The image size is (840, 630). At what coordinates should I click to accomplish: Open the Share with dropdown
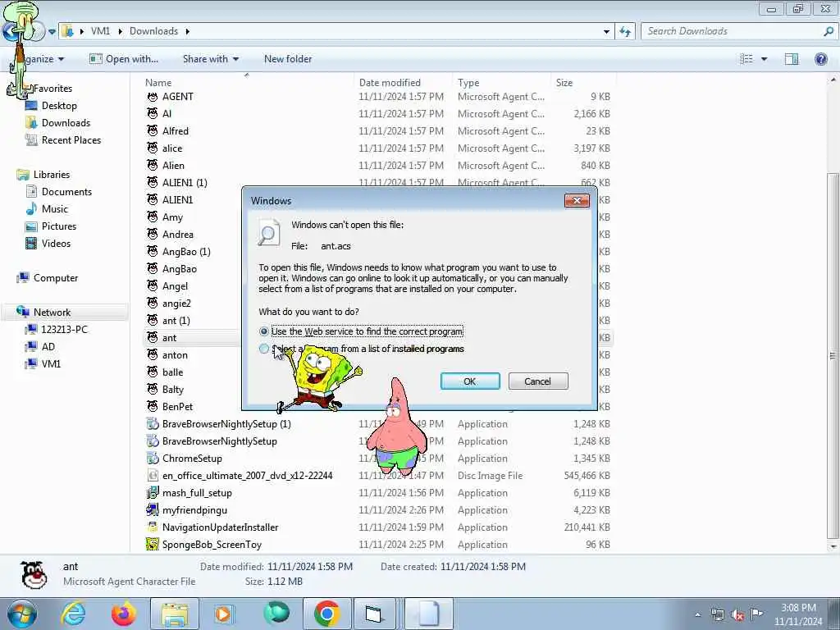[x=211, y=59]
